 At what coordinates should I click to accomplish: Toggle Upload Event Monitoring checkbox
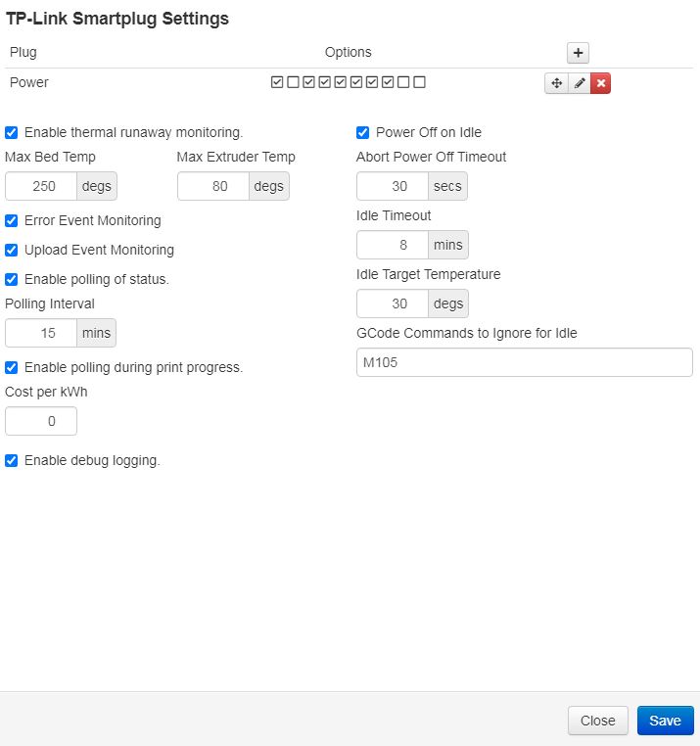click(x=12, y=251)
